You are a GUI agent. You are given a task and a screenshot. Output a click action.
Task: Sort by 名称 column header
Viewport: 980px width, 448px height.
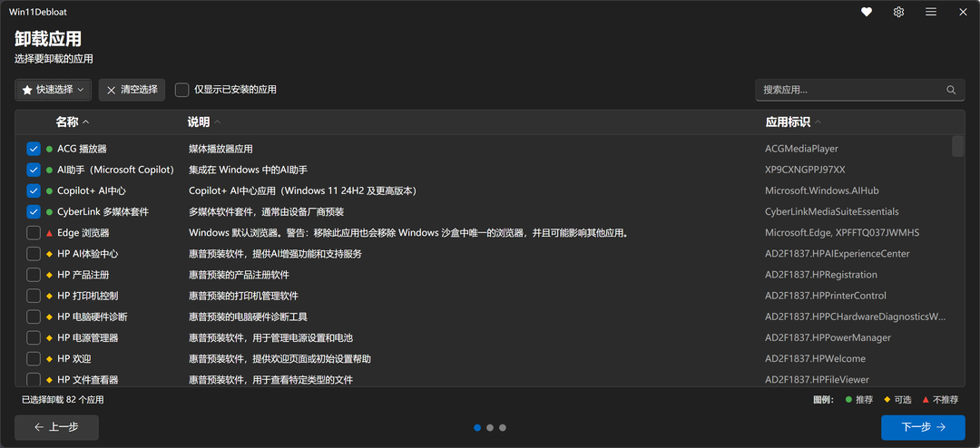(x=73, y=122)
